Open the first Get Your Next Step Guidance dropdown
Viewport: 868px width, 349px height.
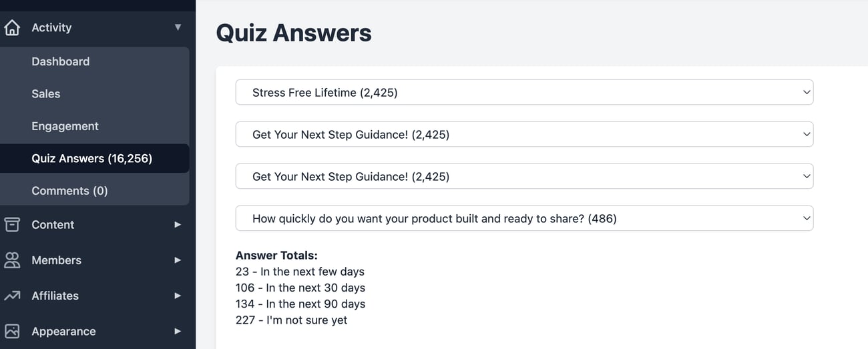point(524,135)
